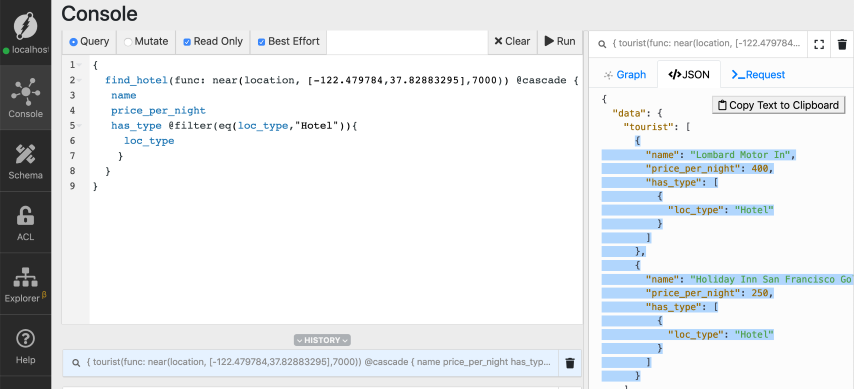Image resolution: width=854 pixels, height=389 pixels.
Task: Fold code block at line 2
Action: pos(80,81)
